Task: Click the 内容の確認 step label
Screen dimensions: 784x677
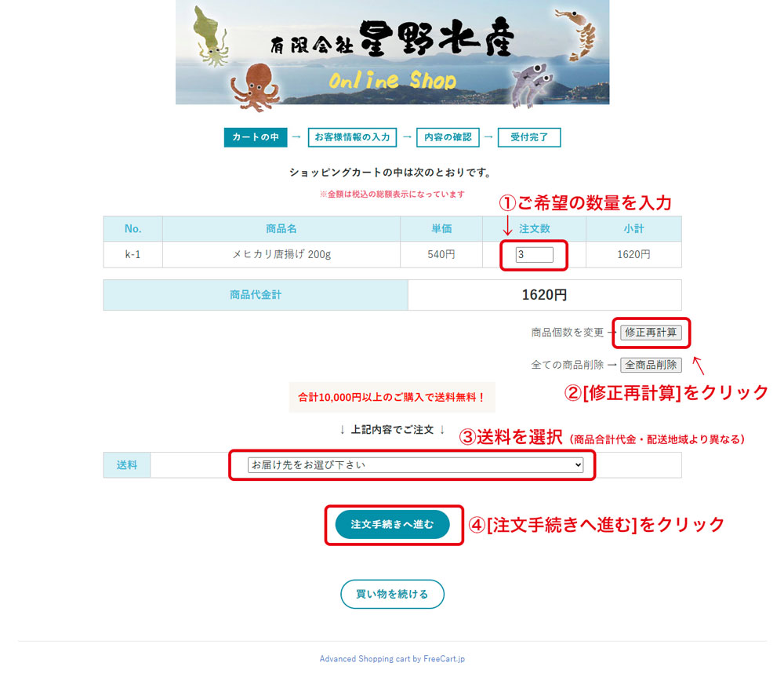Action: click(448, 137)
